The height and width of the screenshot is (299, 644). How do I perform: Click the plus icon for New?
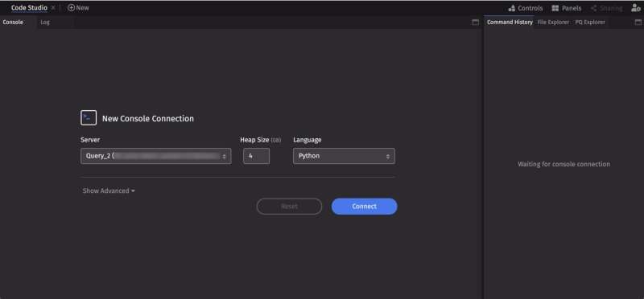(71, 8)
